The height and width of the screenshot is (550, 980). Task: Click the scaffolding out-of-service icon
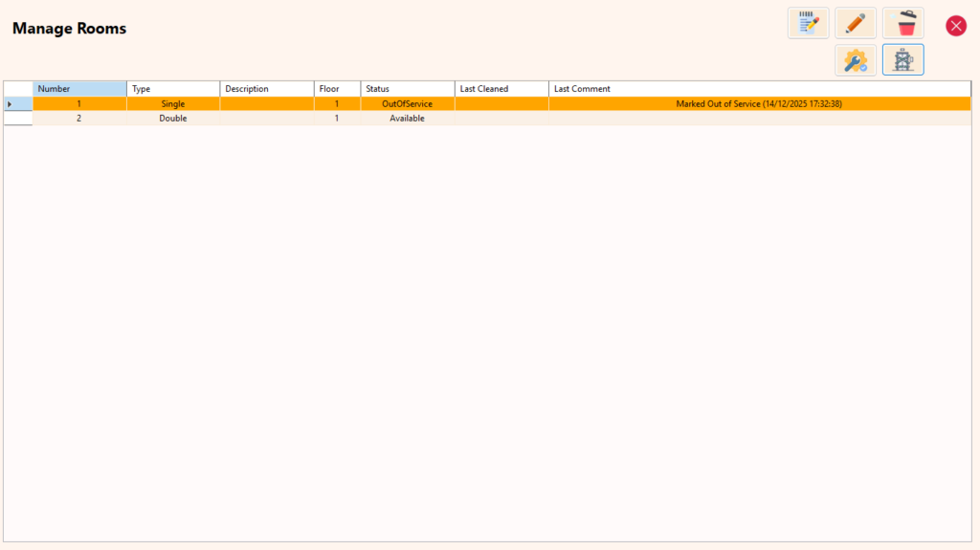click(902, 60)
